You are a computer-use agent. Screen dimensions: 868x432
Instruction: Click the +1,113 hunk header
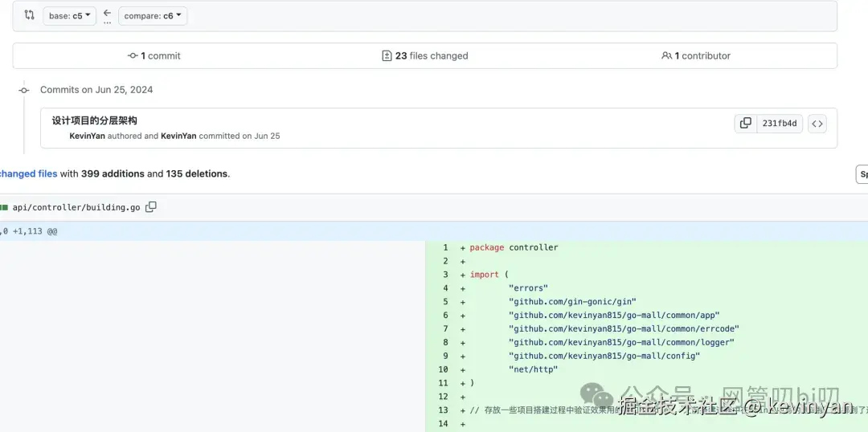[x=29, y=231]
